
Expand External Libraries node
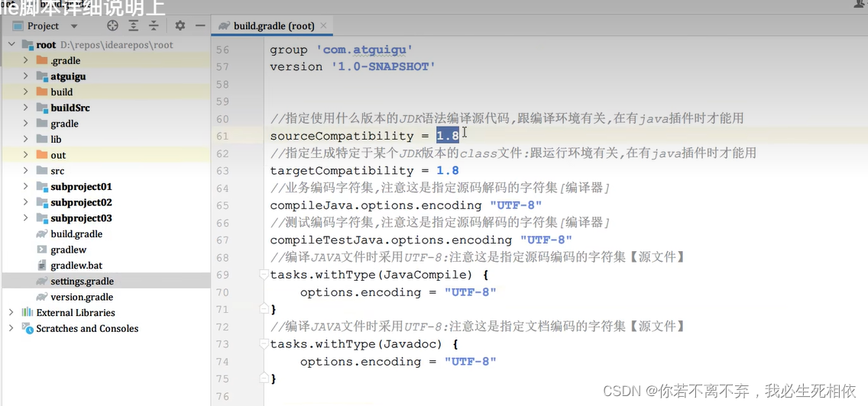click(11, 313)
